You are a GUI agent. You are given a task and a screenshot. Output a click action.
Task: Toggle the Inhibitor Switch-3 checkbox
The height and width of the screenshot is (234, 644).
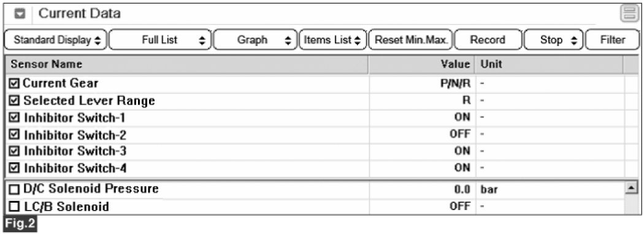coord(14,151)
